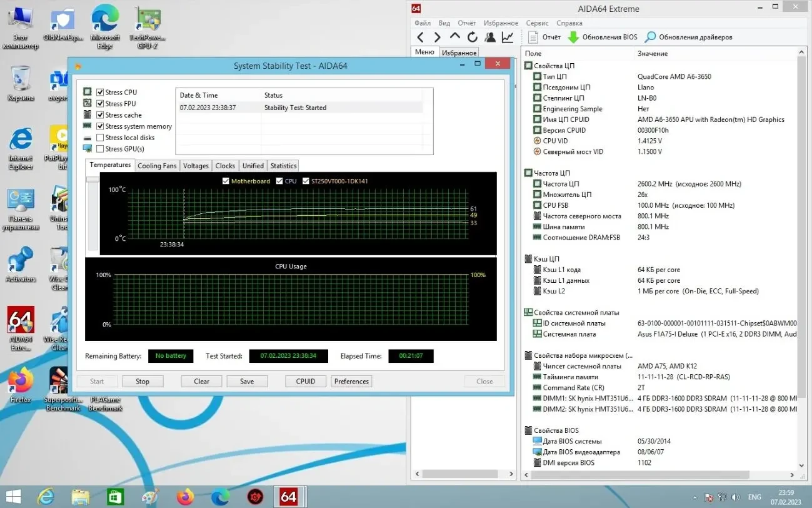Viewport: 812px width, 508px height.
Task: Click the Elapsed Time counter display
Action: pos(411,356)
